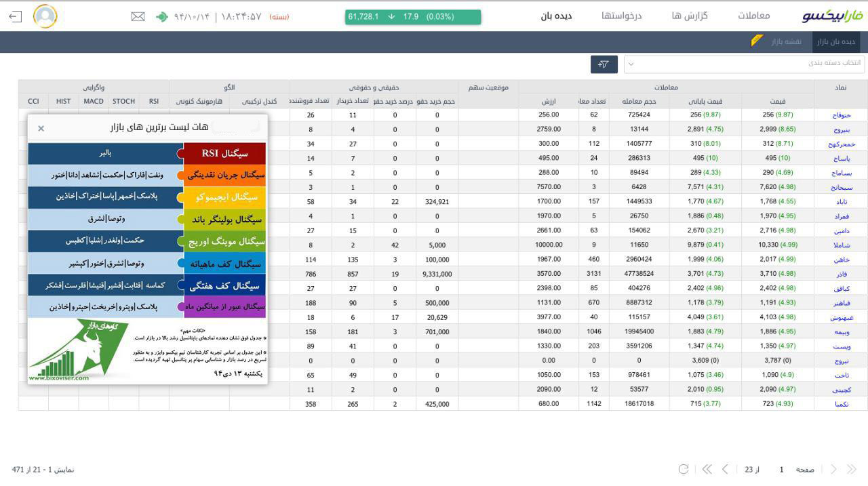The width and height of the screenshot is (868, 486).
Task: Click the yellow tag icon beside نقشه بازار
Action: [x=757, y=41]
